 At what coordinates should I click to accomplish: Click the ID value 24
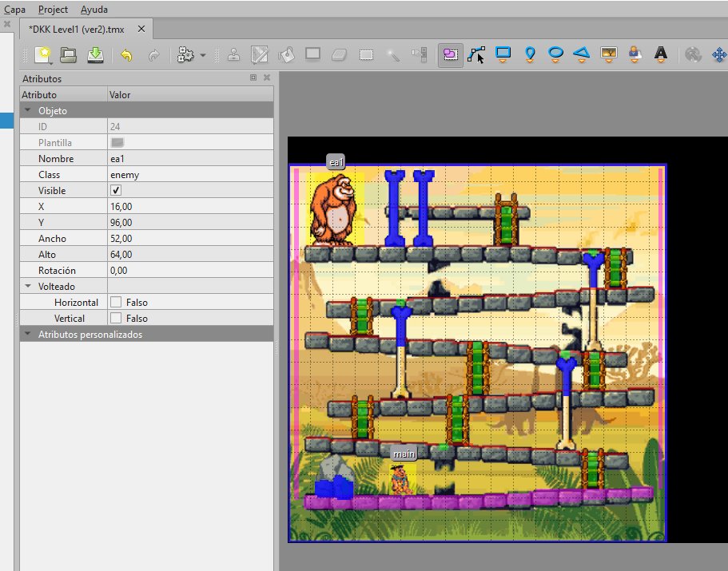pyautogui.click(x=190, y=127)
